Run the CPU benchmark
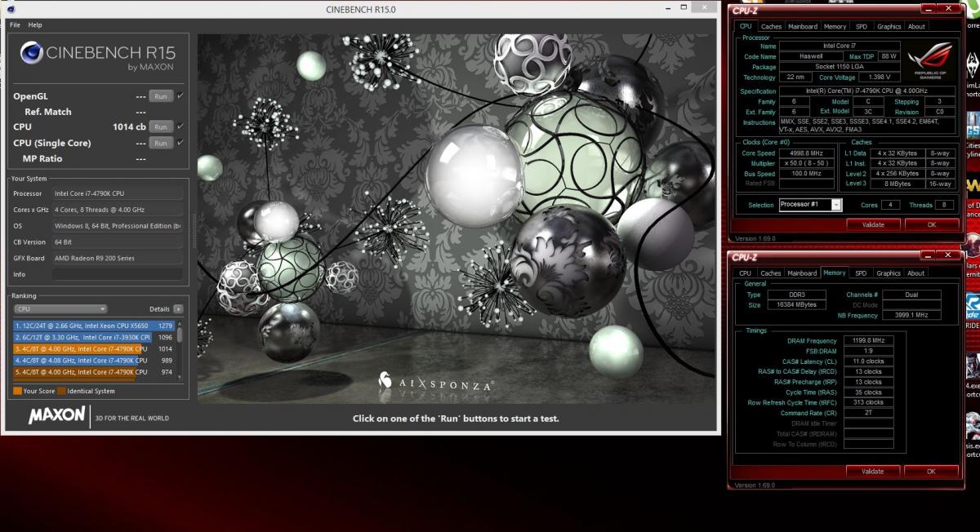Screen dimensions: 980x532 pos(161,127)
